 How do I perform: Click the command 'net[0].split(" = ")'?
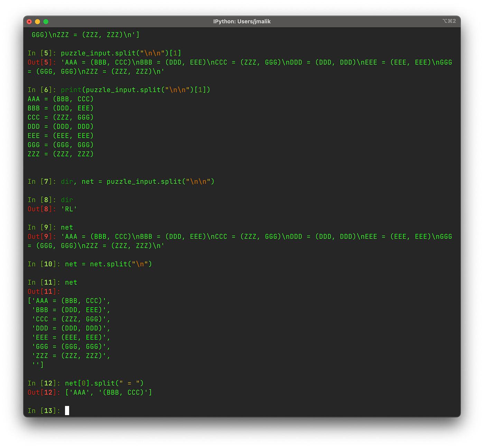click(x=104, y=383)
